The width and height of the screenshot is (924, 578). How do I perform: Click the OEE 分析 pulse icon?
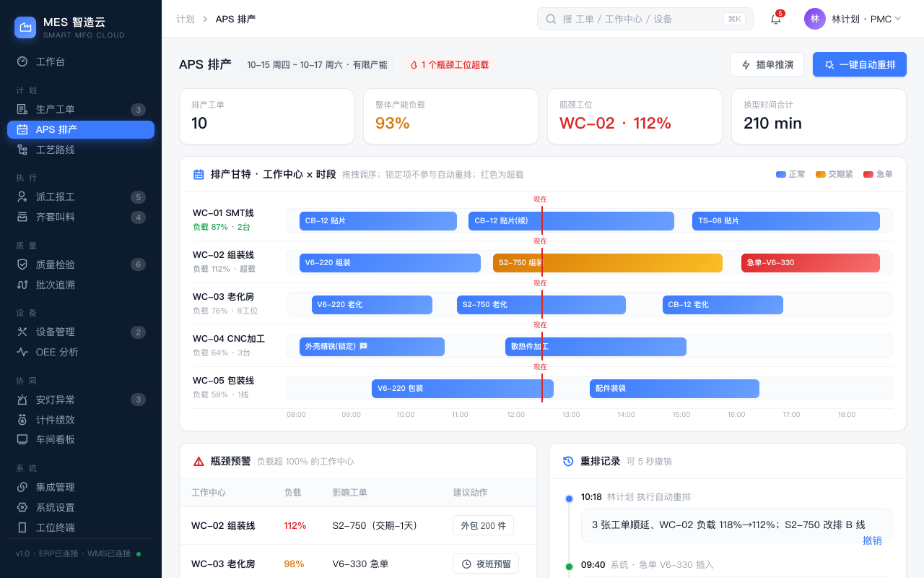(x=22, y=352)
